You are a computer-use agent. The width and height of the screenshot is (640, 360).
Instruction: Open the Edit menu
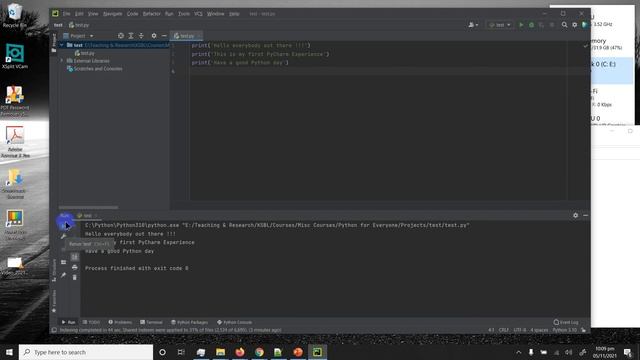tap(79, 13)
